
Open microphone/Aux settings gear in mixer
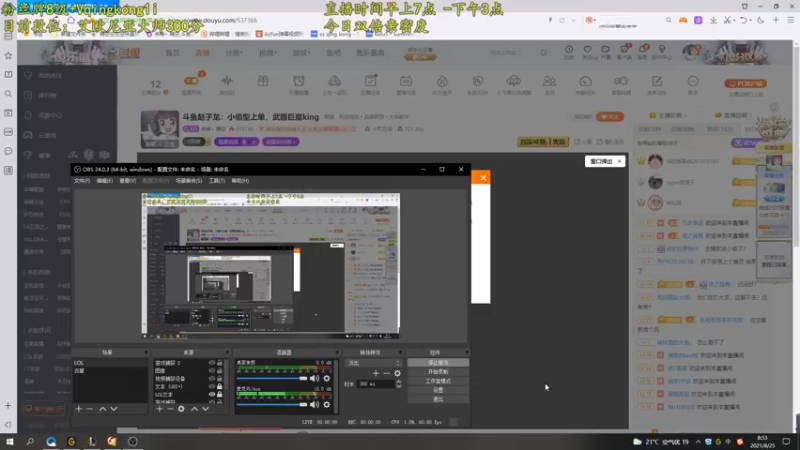(x=327, y=404)
